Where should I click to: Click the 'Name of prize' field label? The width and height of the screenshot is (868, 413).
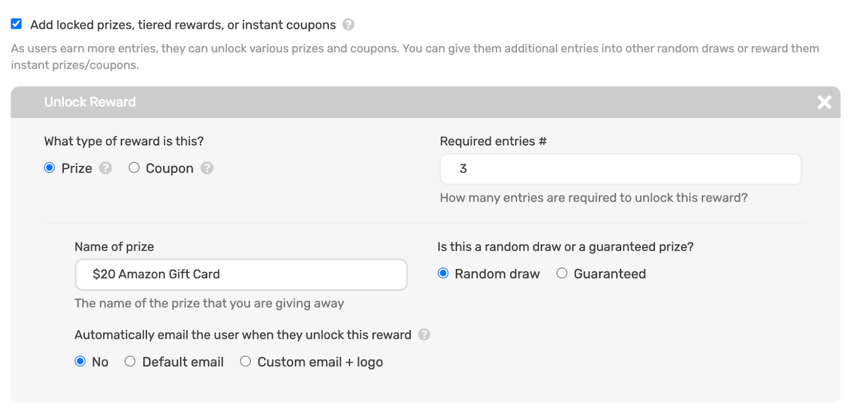coord(114,247)
